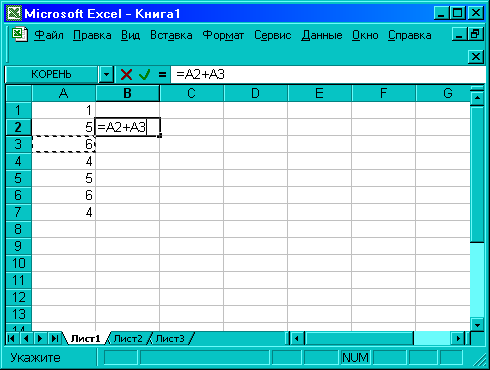Click cell A2 containing 5
Viewport: 490px width, 370px height.
click(63, 127)
